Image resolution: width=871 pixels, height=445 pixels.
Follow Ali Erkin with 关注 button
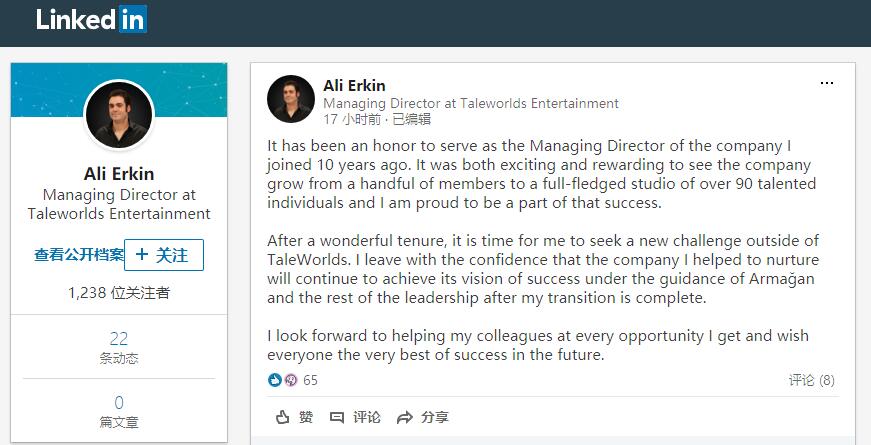click(x=164, y=255)
